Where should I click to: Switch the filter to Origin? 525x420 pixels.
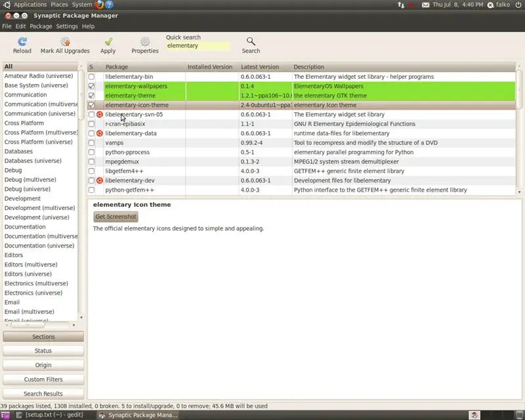pyautogui.click(x=43, y=365)
